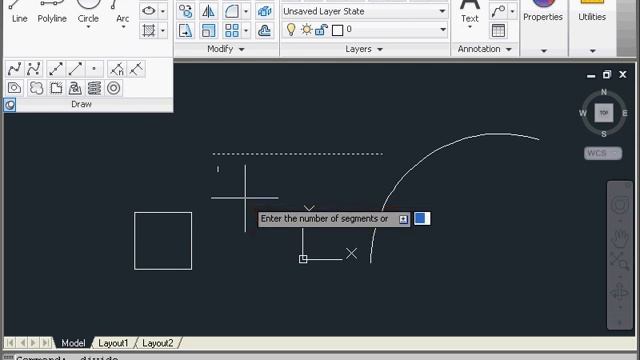
Task: Expand the Annotation panel
Action: click(x=484, y=49)
